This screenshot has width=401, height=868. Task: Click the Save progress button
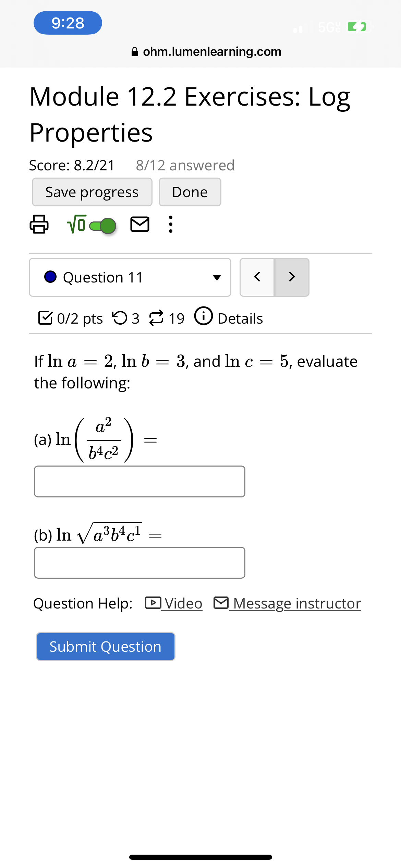coord(92,192)
